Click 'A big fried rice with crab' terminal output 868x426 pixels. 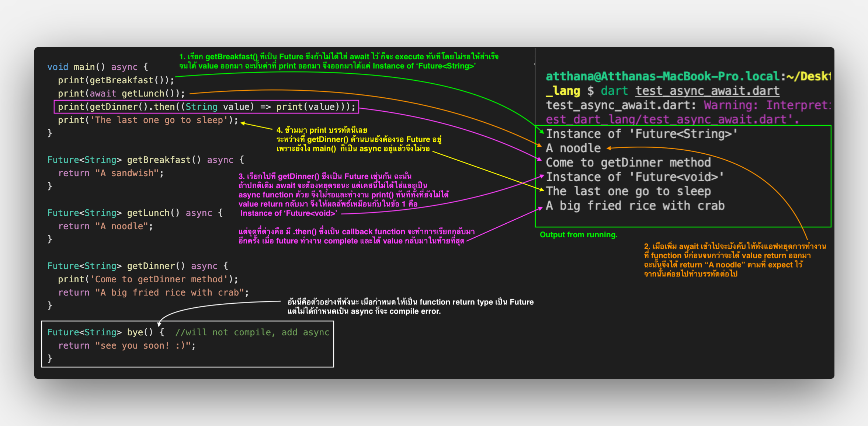point(635,206)
